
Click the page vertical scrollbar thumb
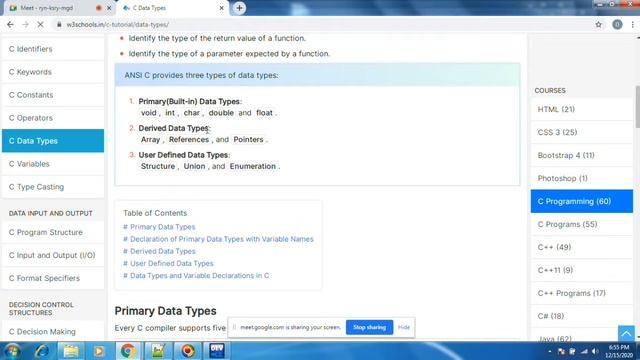pyautogui.click(x=638, y=107)
